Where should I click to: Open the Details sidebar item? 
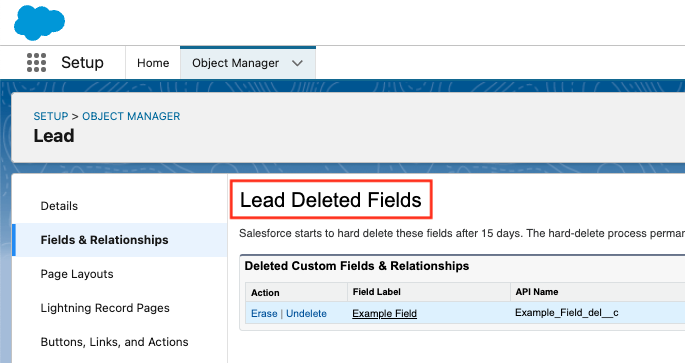59,206
